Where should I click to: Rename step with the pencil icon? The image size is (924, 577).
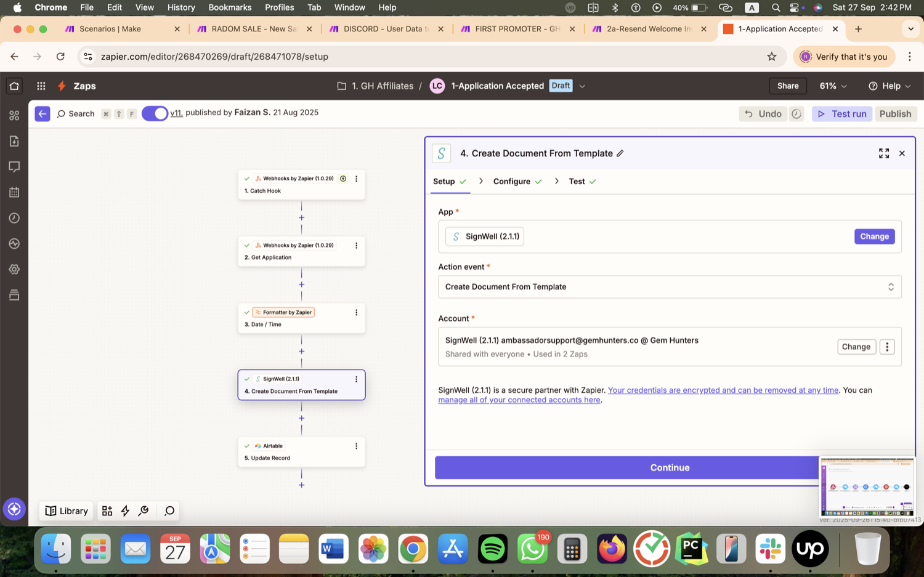point(620,153)
